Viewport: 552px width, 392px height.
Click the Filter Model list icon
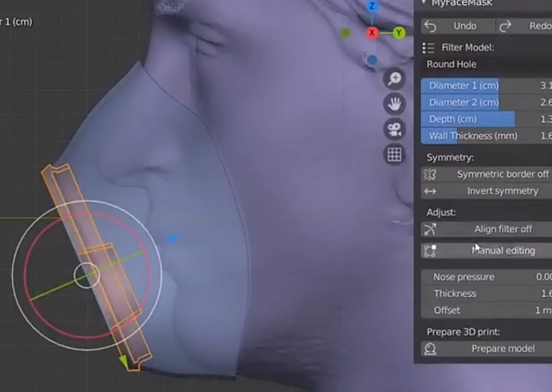pyautogui.click(x=429, y=48)
